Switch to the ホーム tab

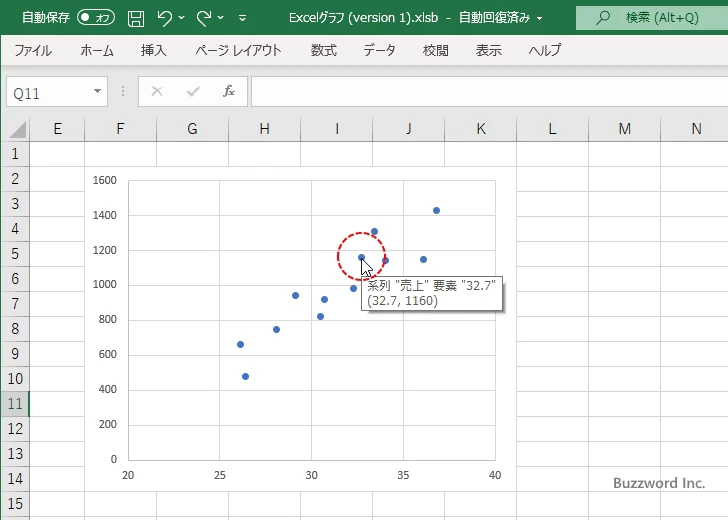point(97,50)
